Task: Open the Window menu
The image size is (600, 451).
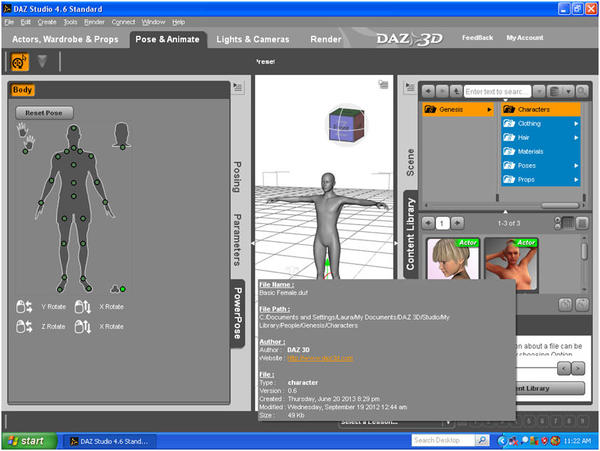Action: tap(153, 22)
